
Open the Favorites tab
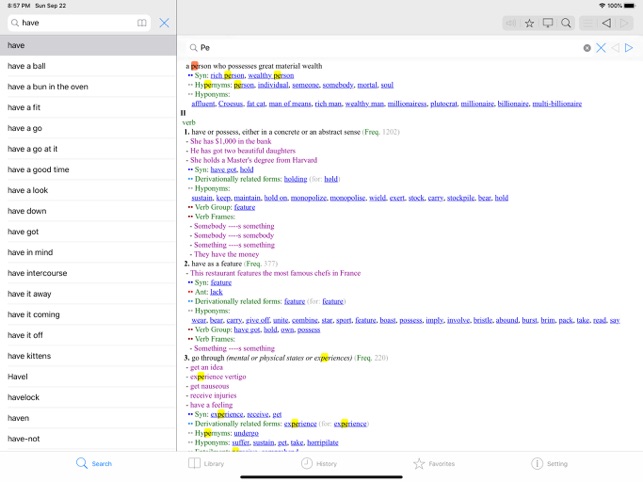(x=434, y=464)
